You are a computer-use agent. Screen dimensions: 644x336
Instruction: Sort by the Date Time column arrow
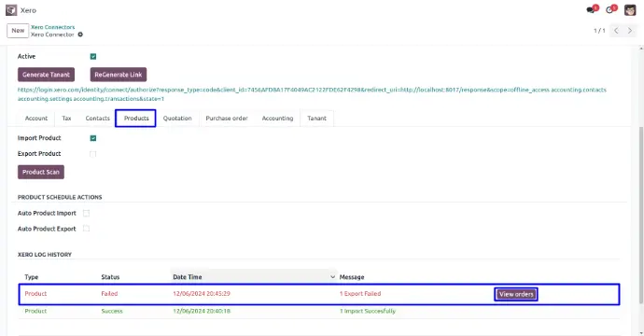332,277
